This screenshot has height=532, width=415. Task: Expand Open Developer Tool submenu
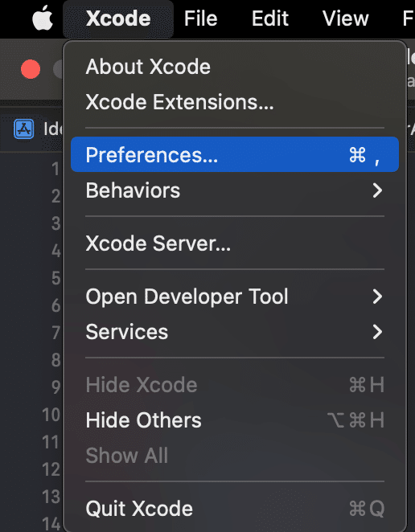click(x=234, y=297)
